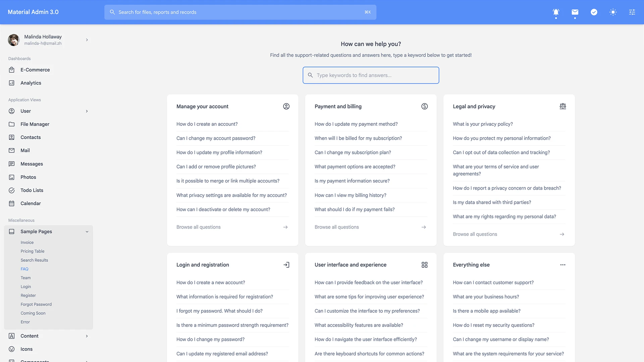Click the File Manager folder icon
Image resolution: width=644 pixels, height=362 pixels.
pos(12,124)
